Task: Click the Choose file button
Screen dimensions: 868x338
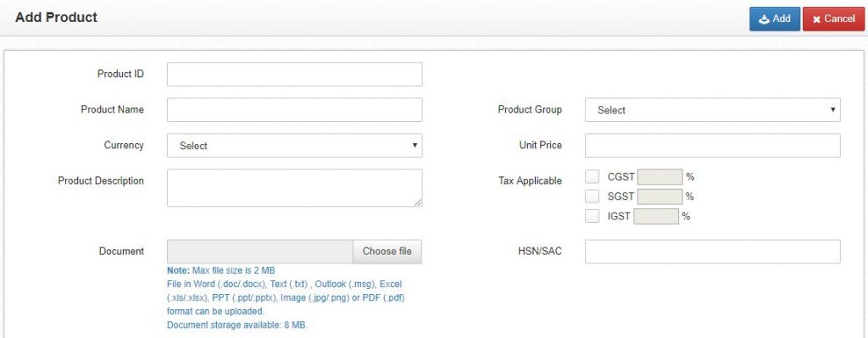Action: click(x=387, y=251)
